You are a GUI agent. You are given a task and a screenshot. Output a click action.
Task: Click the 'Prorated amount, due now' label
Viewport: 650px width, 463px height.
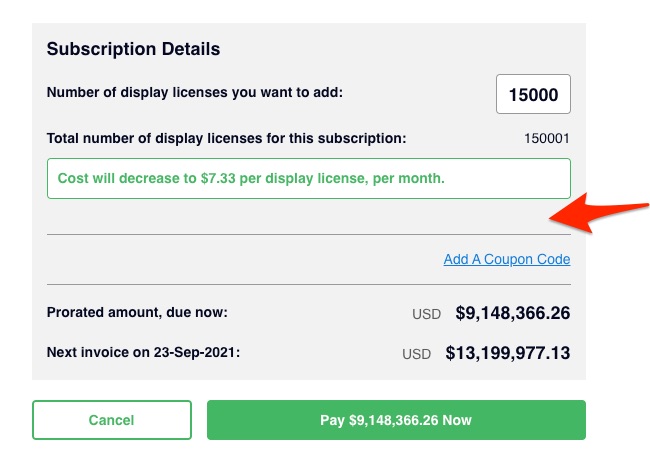click(x=137, y=313)
